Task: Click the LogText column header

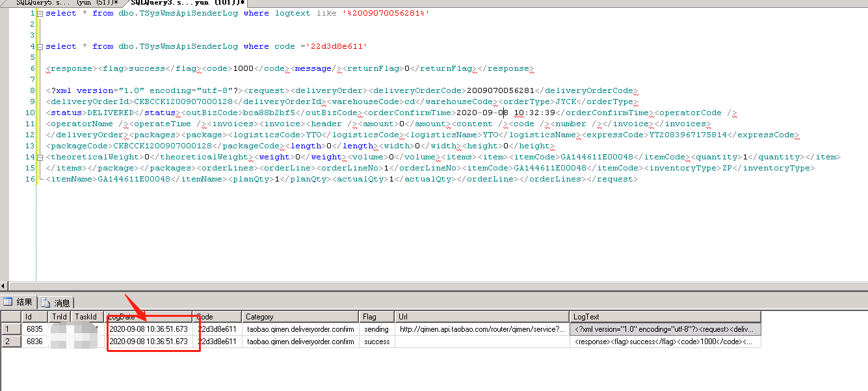Action: pos(664,317)
